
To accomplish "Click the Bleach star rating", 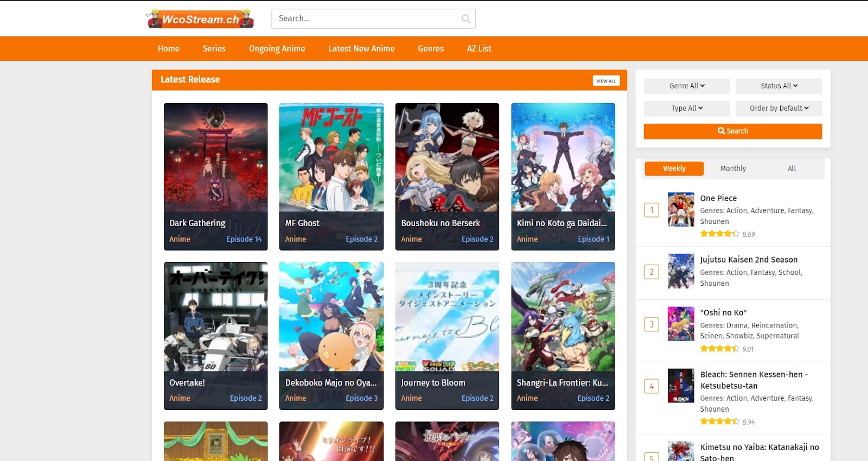I will click(x=719, y=421).
